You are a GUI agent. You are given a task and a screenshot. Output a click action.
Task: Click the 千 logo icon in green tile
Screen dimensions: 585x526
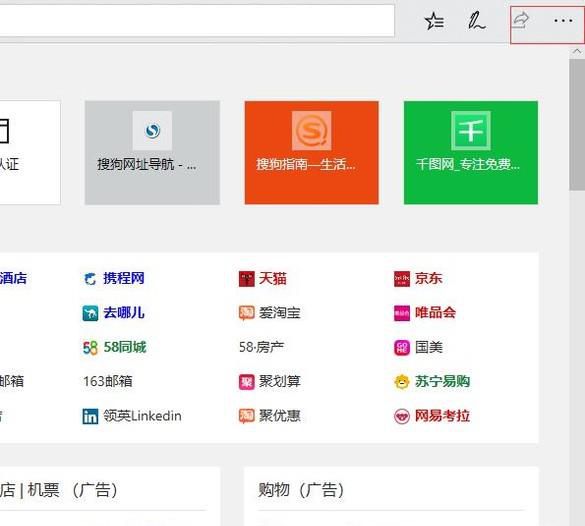click(x=471, y=131)
